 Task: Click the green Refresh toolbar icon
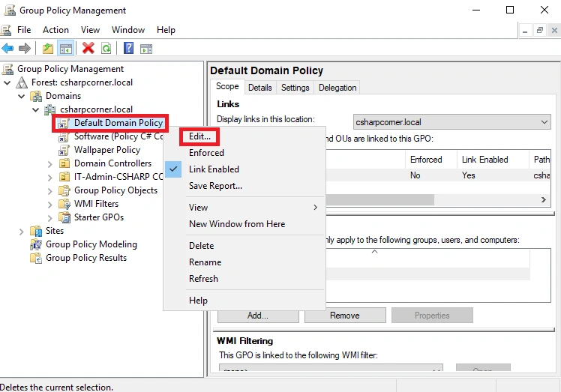coord(106,48)
